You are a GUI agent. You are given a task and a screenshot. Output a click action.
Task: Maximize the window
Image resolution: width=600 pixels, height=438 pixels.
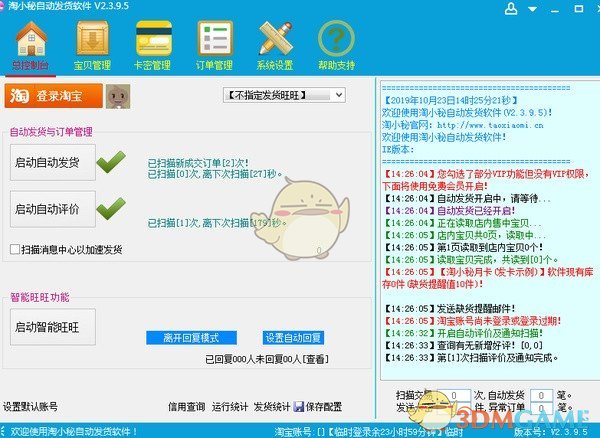579,8
